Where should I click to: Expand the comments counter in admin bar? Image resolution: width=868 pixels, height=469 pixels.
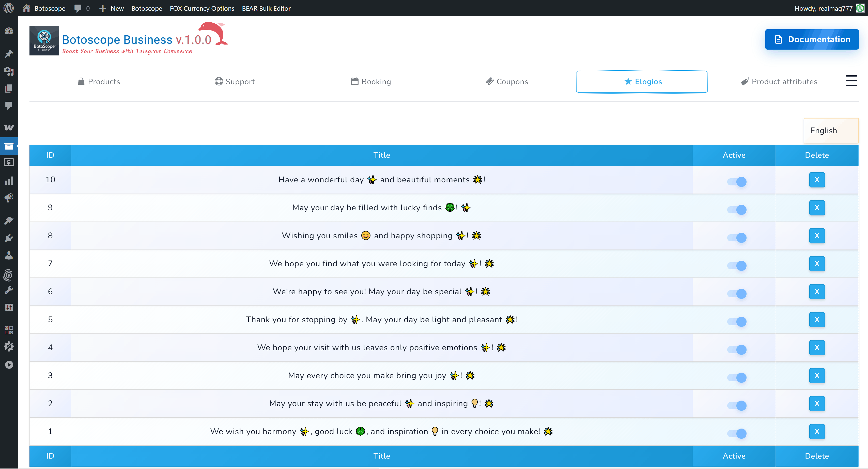(82, 8)
